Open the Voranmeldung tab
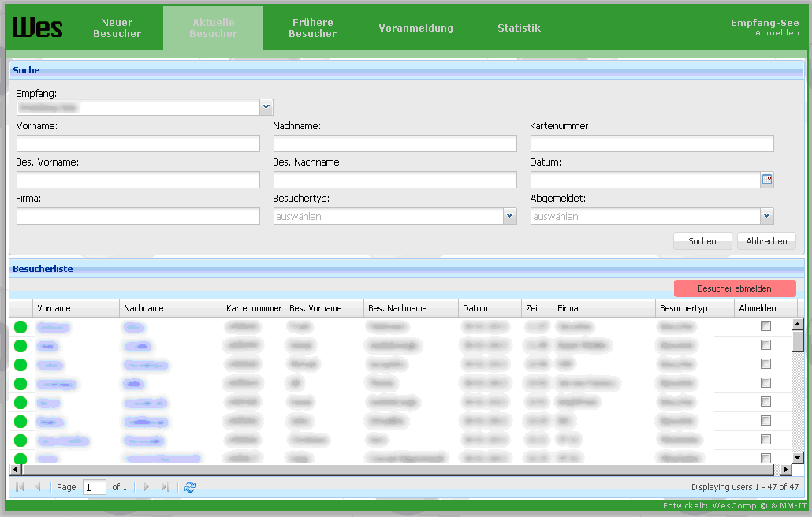 tap(415, 28)
